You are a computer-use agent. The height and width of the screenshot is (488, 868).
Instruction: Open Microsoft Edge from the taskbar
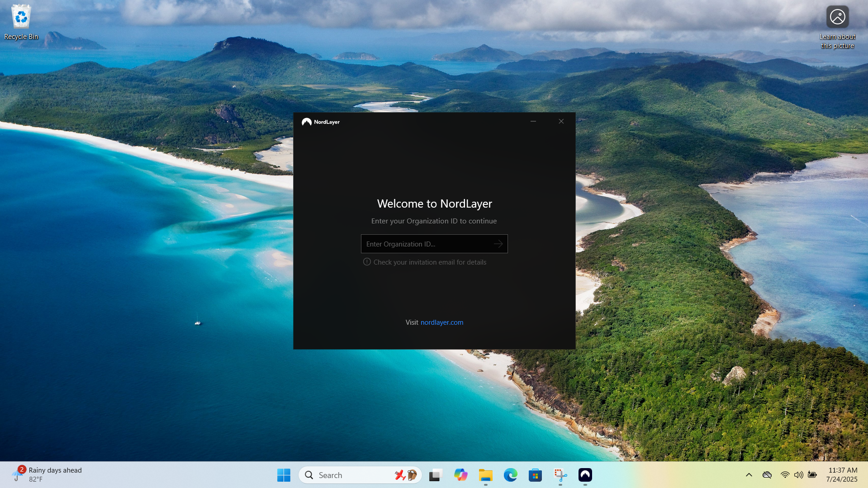pos(510,475)
